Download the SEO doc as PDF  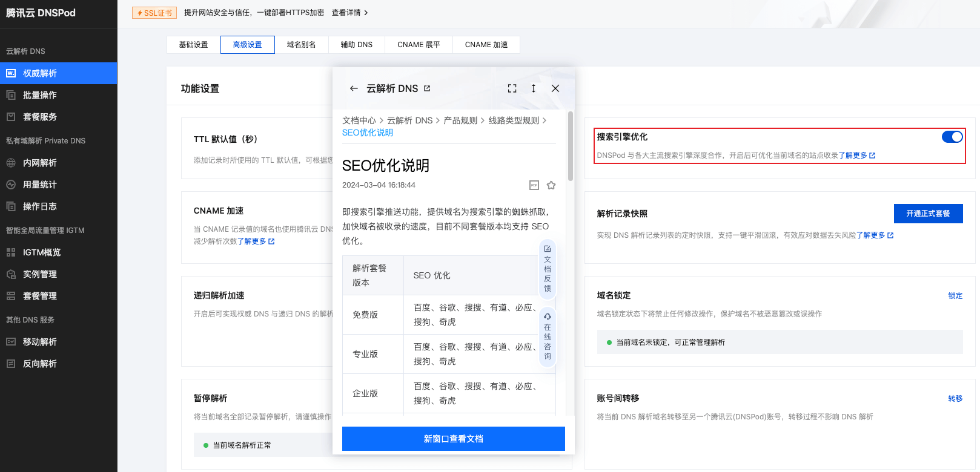tap(534, 185)
